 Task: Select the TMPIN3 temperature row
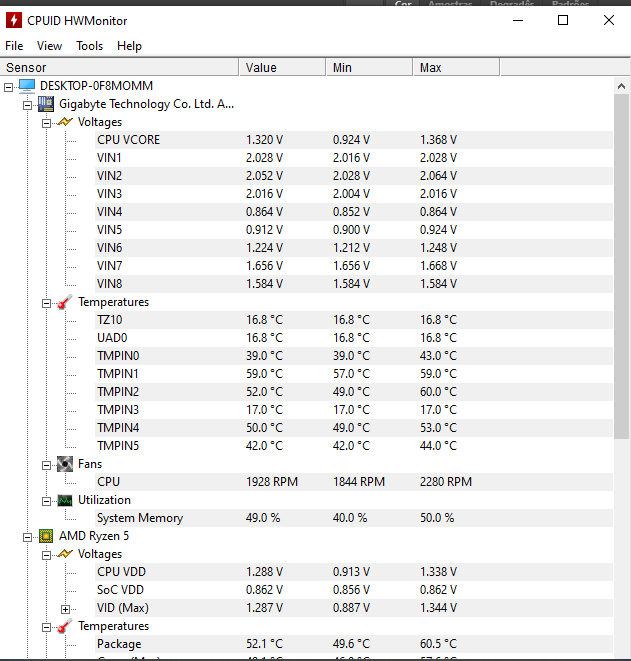coord(354,410)
